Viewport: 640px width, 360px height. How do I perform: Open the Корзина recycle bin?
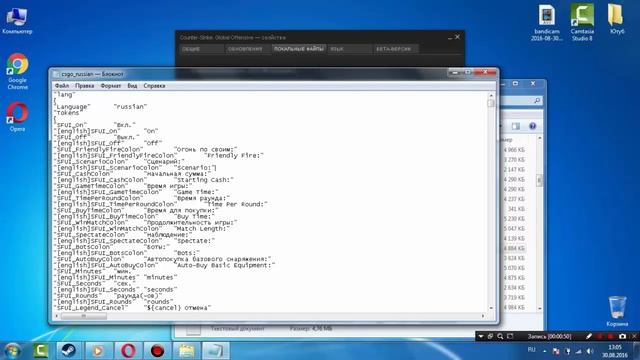(x=617, y=311)
